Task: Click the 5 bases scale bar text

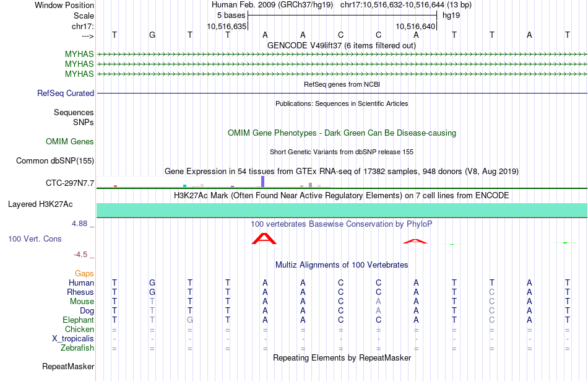Action: click(x=231, y=15)
